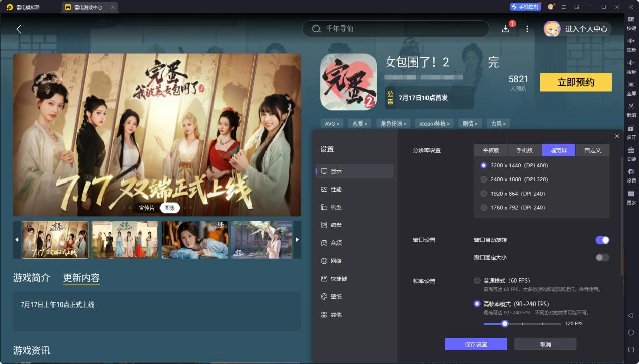
Task: Open 机型 settings category
Action: pos(355,207)
